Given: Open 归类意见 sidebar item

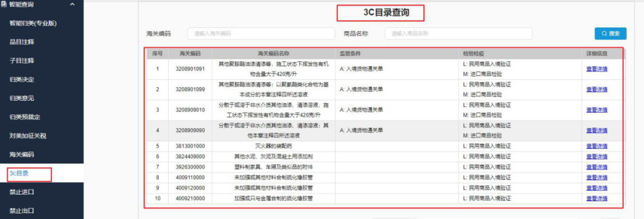Looking at the screenshot, I should [x=22, y=98].
